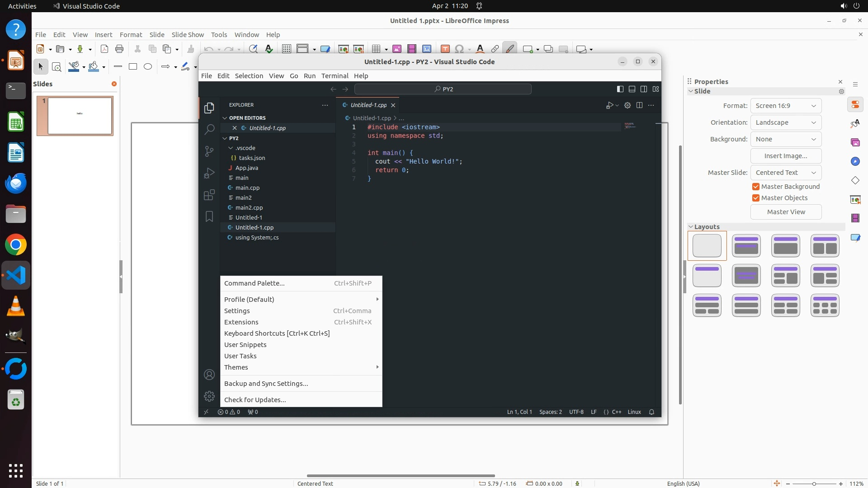Viewport: 868px width, 488px height.
Task: Open Source Control view in activity bar
Action: [x=209, y=151]
